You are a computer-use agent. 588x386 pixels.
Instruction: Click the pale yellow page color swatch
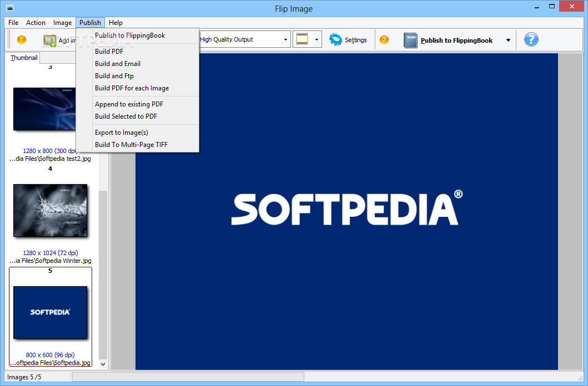[x=302, y=39]
